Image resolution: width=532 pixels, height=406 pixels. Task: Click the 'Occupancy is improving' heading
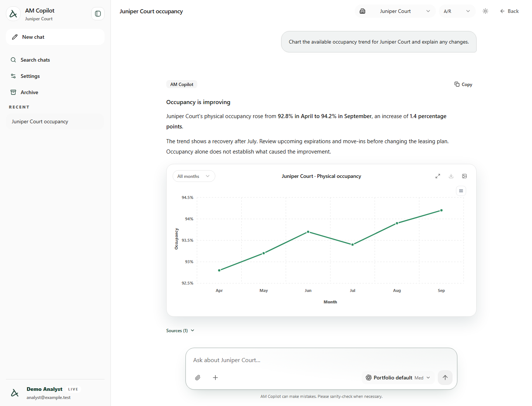(x=198, y=102)
